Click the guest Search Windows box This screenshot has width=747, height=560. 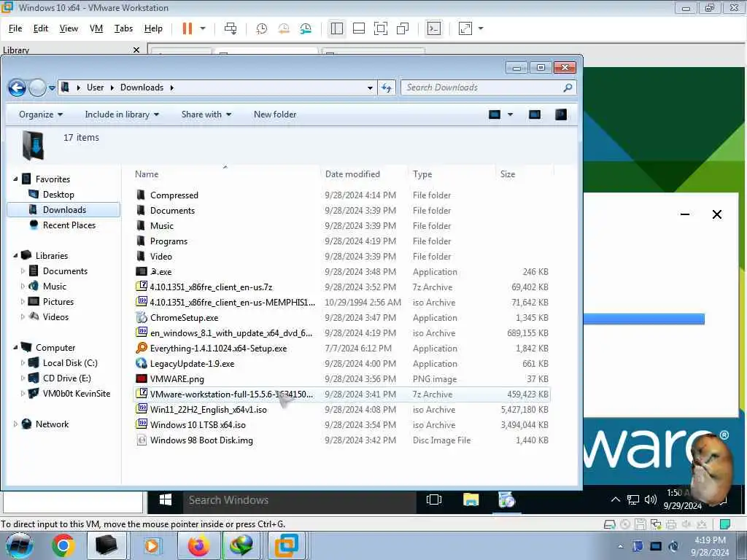click(x=300, y=500)
